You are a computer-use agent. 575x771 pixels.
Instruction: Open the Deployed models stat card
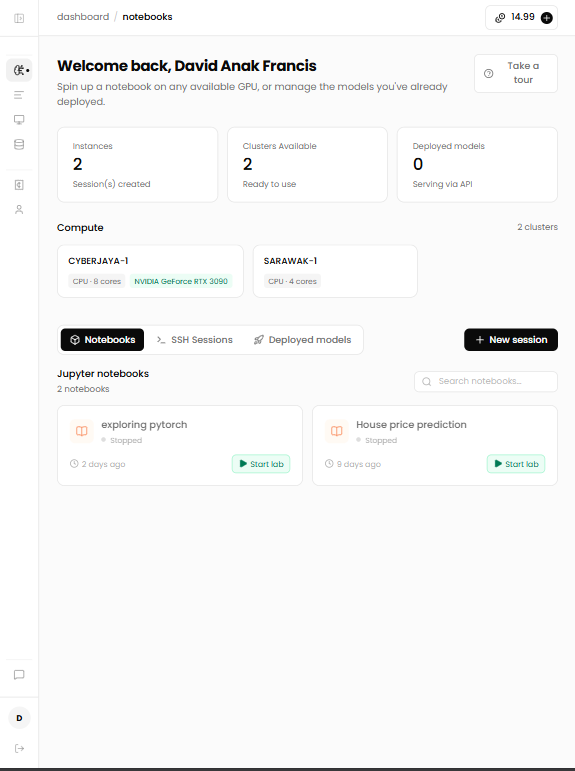tap(478, 165)
